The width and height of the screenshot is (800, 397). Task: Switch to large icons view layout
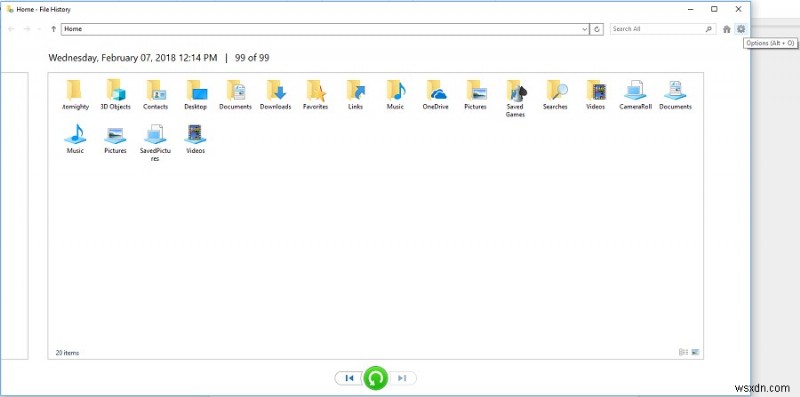695,352
